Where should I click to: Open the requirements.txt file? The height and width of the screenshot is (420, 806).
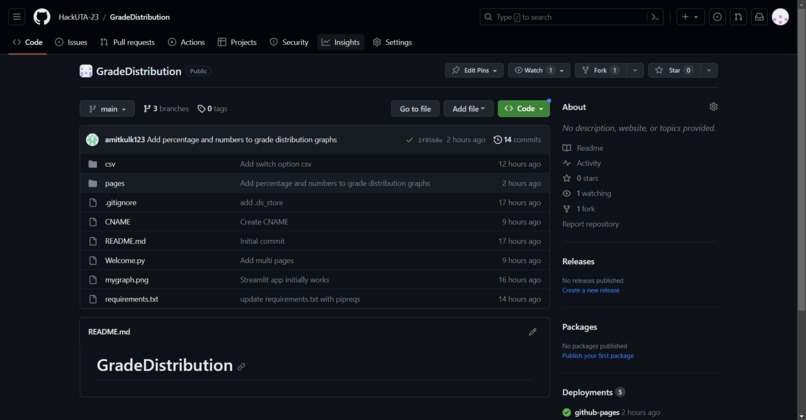pos(132,299)
